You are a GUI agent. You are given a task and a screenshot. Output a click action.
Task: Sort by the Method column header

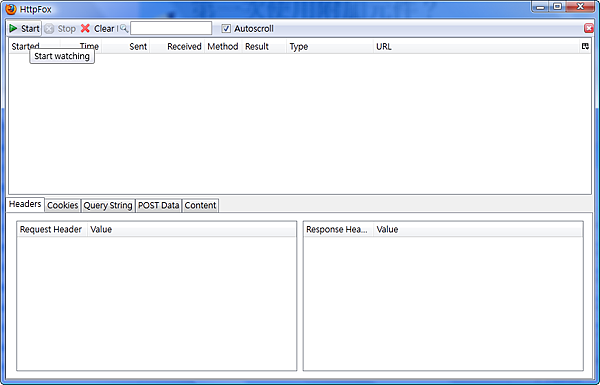tap(223, 47)
